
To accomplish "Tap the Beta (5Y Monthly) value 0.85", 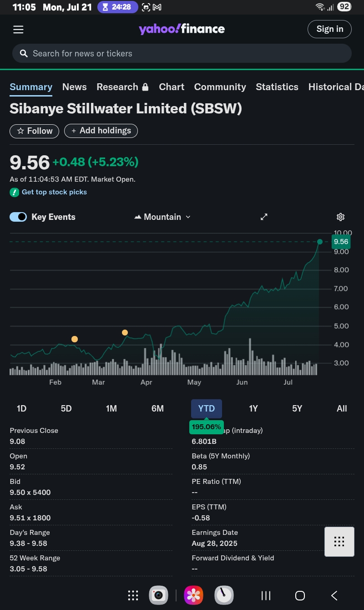I will (x=199, y=467).
